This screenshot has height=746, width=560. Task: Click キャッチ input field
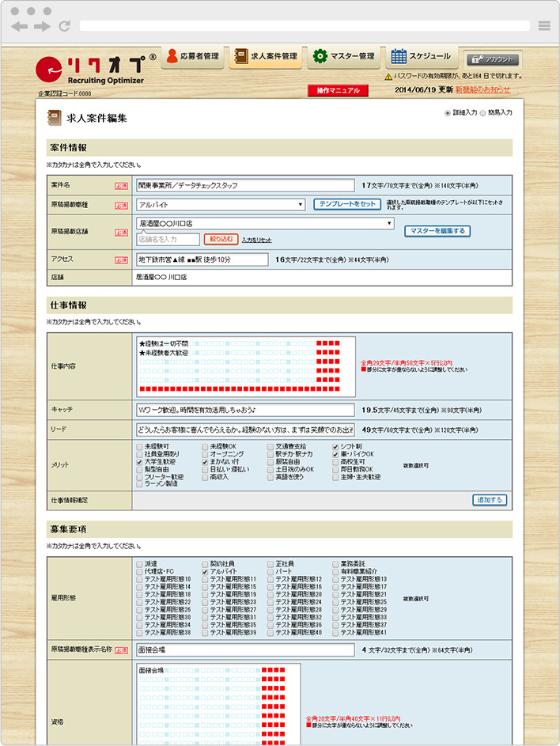click(x=245, y=410)
